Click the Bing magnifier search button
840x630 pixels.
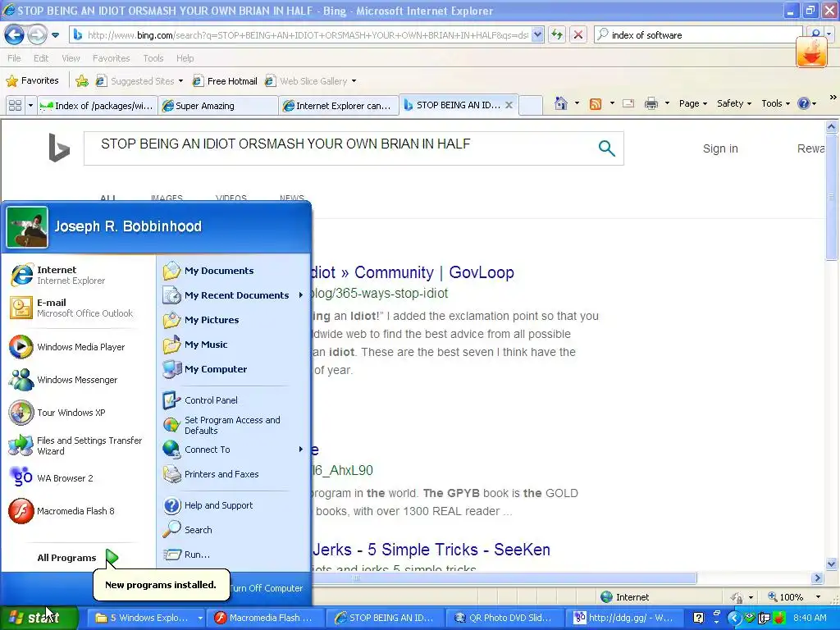point(606,148)
